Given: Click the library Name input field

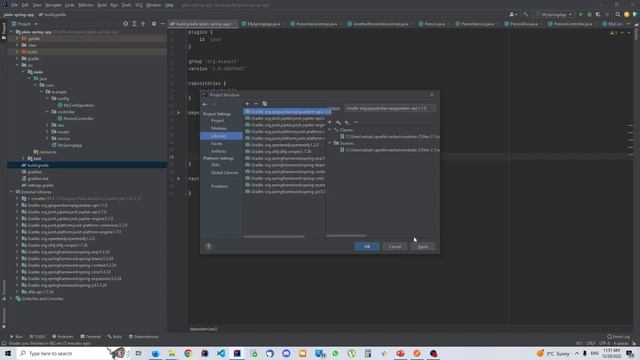Looking at the screenshot, I should pos(389,109).
